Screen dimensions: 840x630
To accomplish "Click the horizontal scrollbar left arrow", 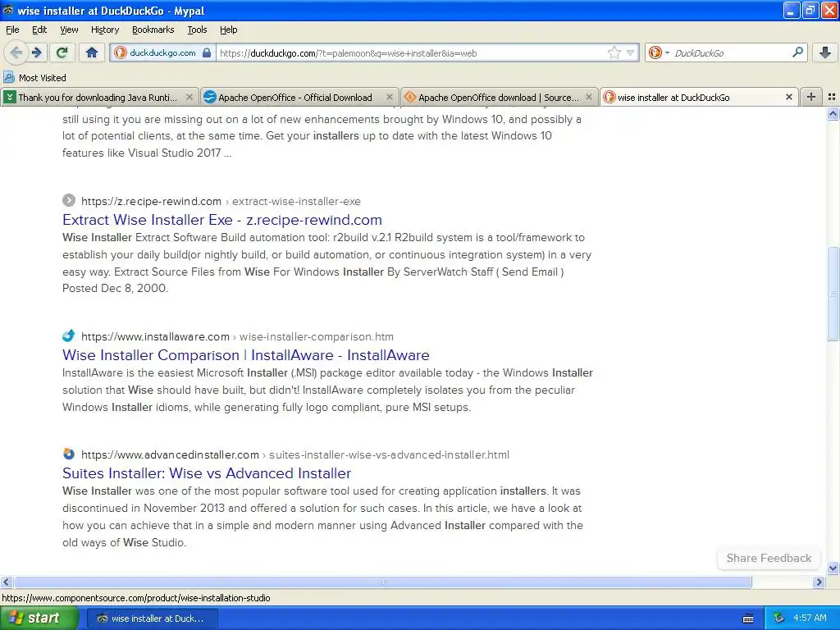I will pyautogui.click(x=6, y=582).
